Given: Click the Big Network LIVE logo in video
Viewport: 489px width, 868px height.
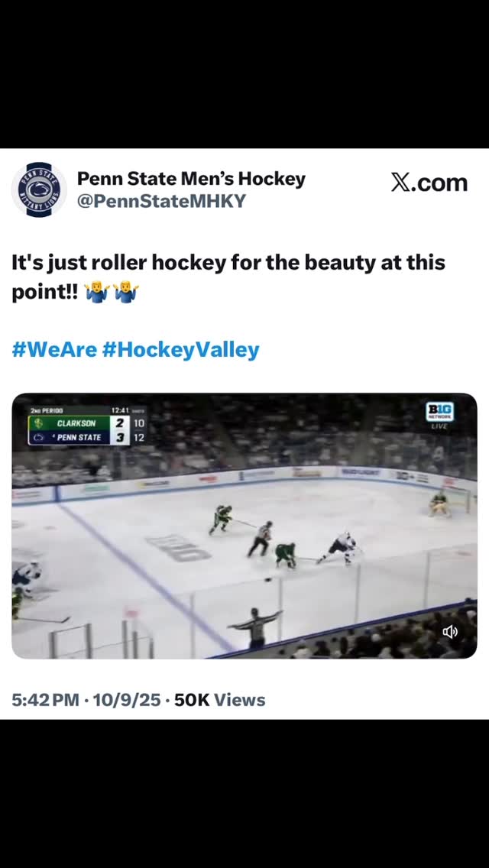Looking at the screenshot, I should [439, 415].
